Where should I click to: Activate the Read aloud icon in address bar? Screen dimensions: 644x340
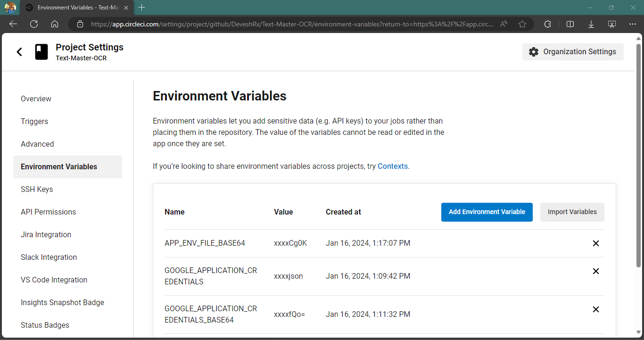coord(504,24)
